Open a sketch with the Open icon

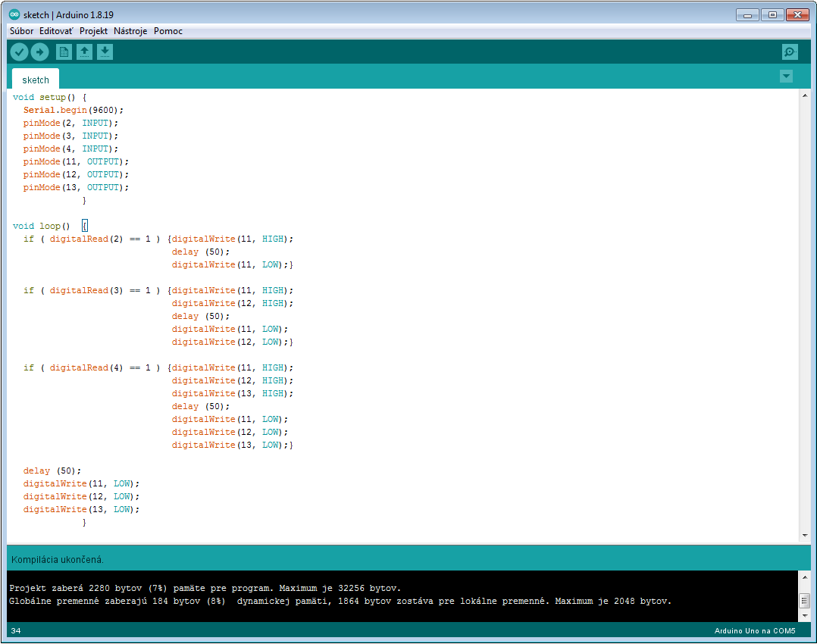84,52
